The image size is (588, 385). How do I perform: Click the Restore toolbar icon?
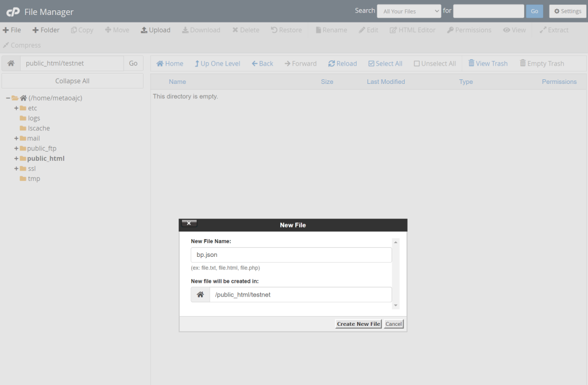286,30
